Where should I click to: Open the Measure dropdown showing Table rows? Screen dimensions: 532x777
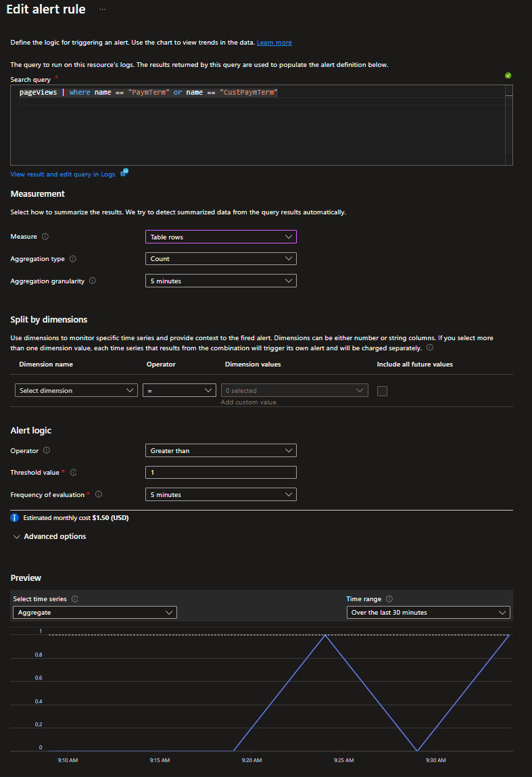[220, 237]
